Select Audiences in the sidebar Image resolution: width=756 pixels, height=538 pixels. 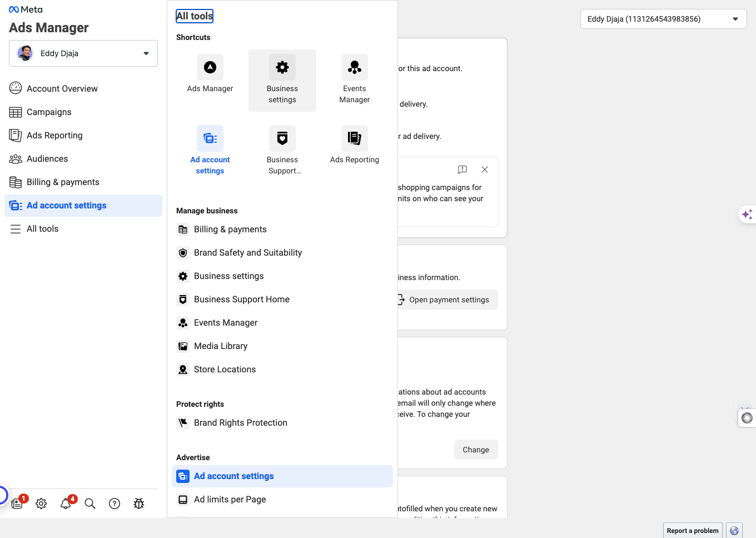tap(83, 158)
